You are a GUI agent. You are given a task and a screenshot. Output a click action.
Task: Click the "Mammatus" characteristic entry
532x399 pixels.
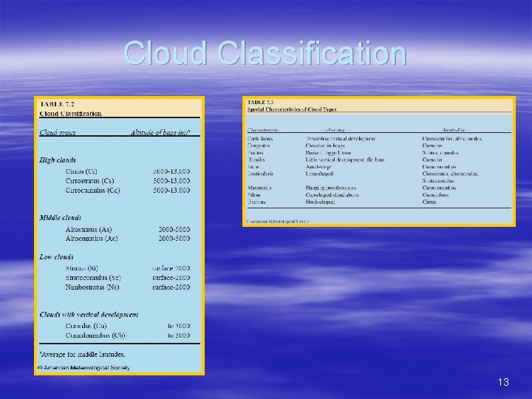click(259, 188)
